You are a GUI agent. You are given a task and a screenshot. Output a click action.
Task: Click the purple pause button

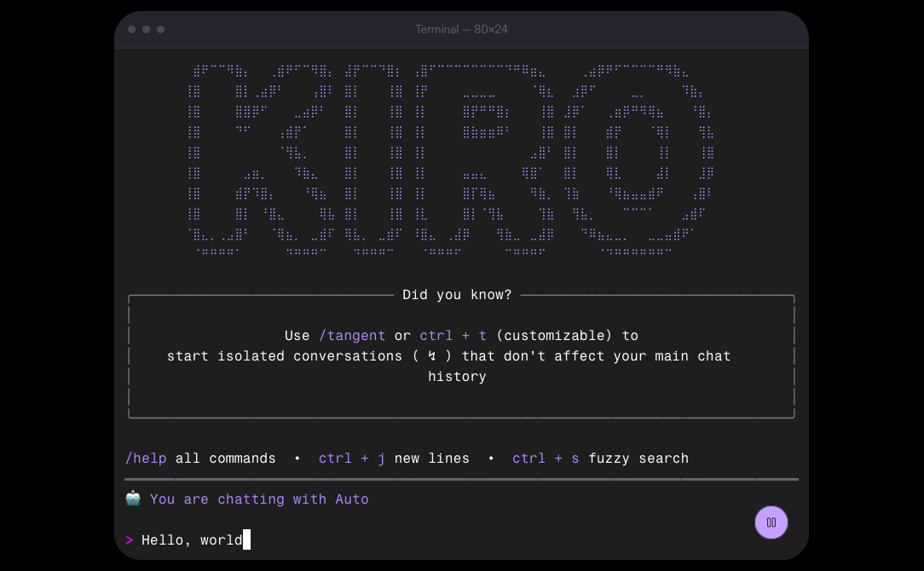click(771, 522)
